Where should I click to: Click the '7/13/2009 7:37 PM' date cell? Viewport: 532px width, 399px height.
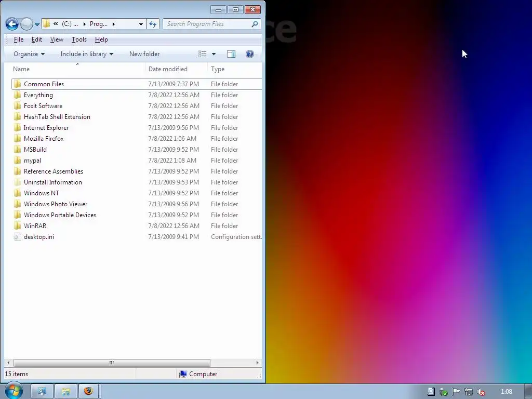[174, 84]
